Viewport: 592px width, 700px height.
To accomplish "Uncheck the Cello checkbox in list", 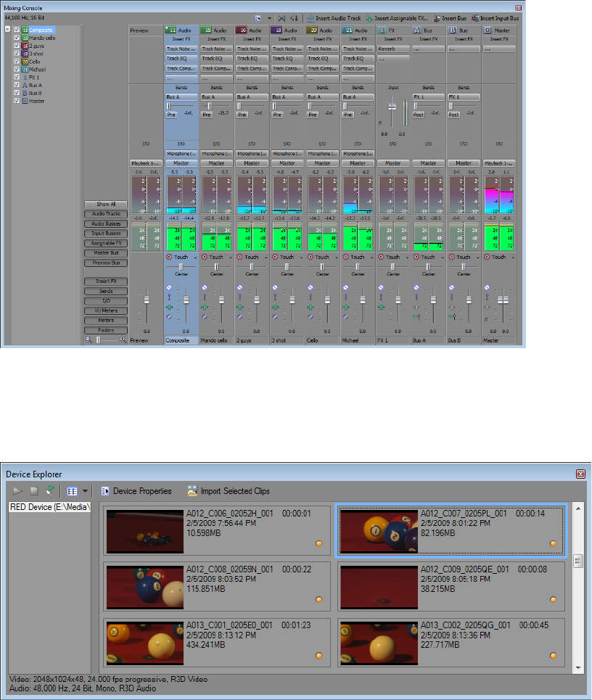I will pyautogui.click(x=17, y=61).
